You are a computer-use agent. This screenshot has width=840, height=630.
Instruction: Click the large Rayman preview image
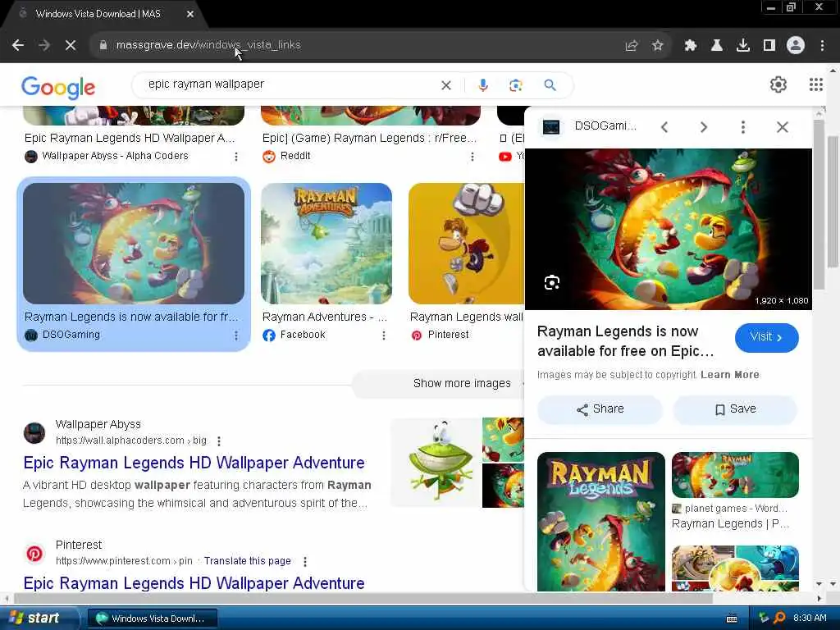(668, 230)
